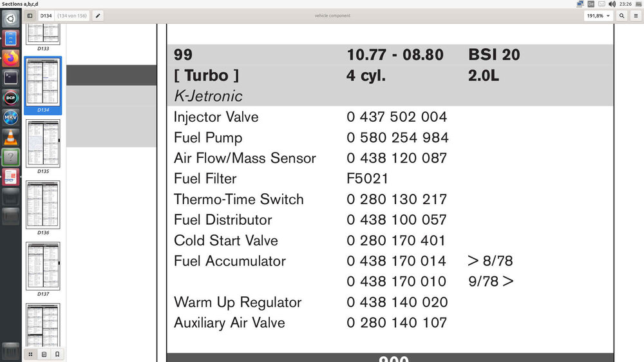Click the annotate pencil icon

[x=98, y=15]
